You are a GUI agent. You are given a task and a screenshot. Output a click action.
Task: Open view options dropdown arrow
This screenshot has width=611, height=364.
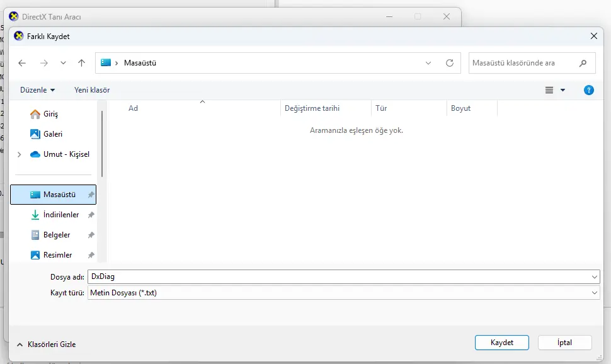click(x=562, y=91)
